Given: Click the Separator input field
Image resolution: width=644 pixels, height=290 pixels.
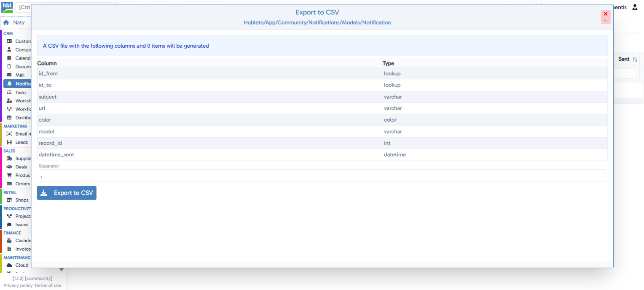Looking at the screenshot, I should click(322, 175).
